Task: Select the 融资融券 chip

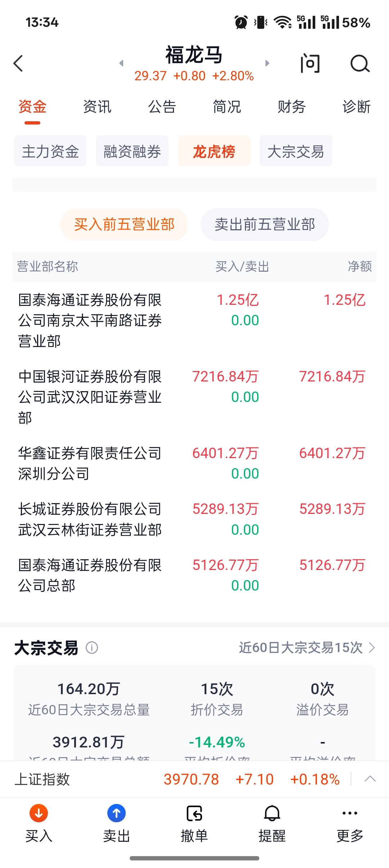Action: [132, 151]
